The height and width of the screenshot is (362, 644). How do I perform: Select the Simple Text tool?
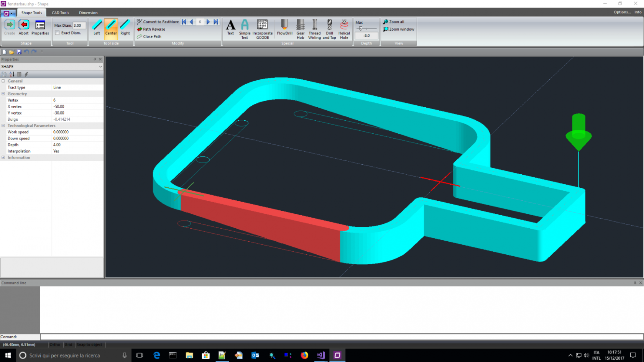click(x=245, y=29)
